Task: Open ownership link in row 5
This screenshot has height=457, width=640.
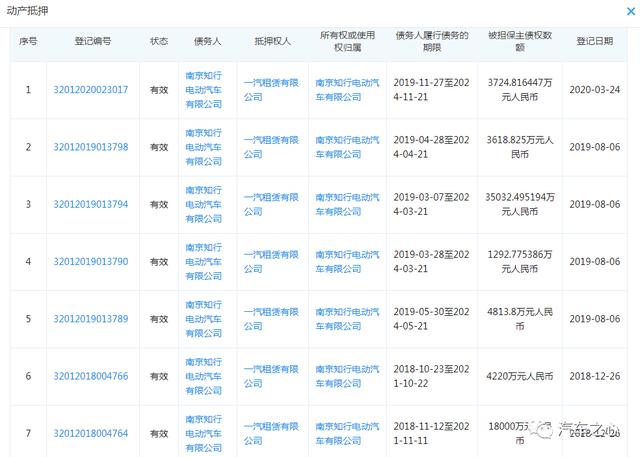Action: (x=347, y=319)
